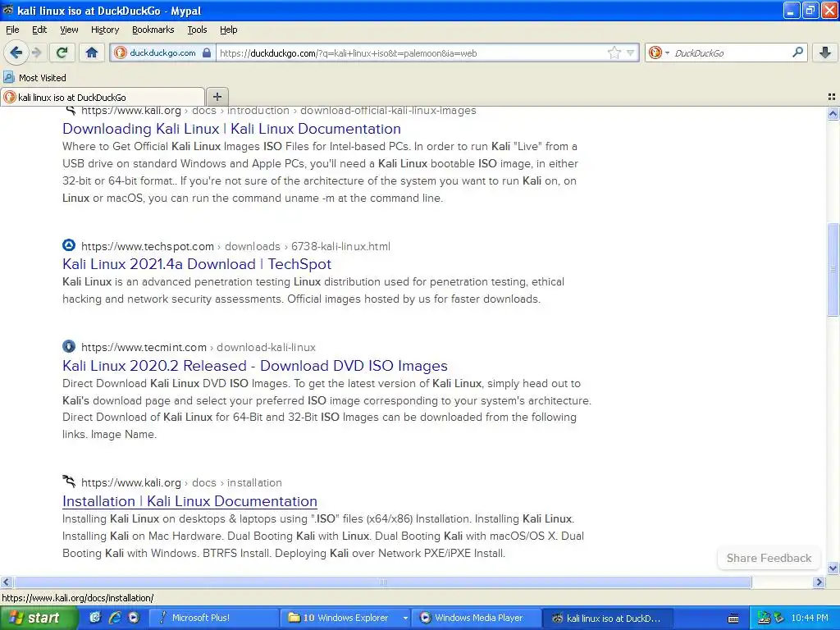Click the DuckDuckGo tab favicon
This screenshot has width=840, height=630.
click(x=10, y=97)
